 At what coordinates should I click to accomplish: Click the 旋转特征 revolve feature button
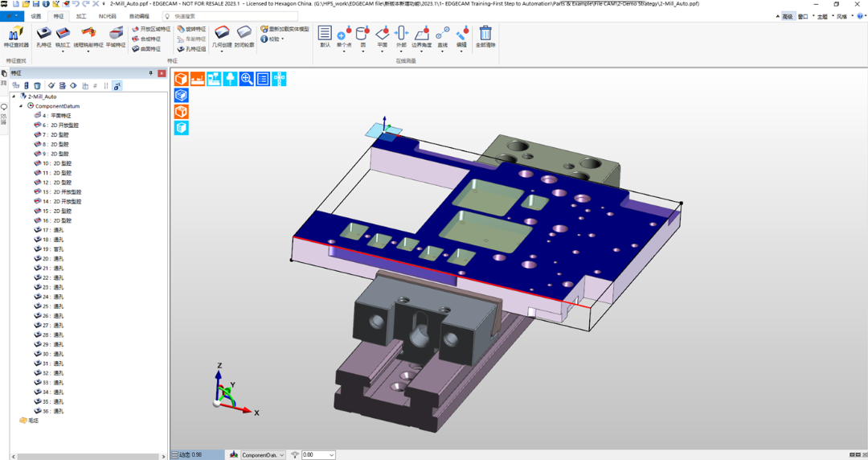[191, 29]
